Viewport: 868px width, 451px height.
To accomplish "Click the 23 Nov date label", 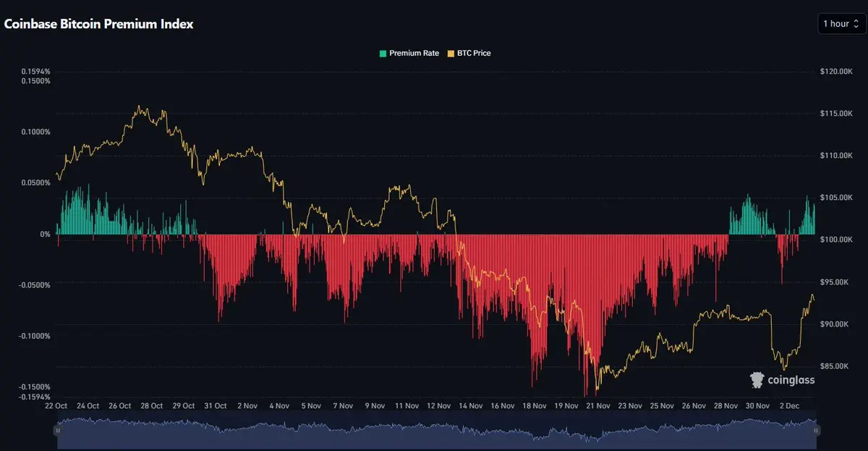I will click(630, 406).
